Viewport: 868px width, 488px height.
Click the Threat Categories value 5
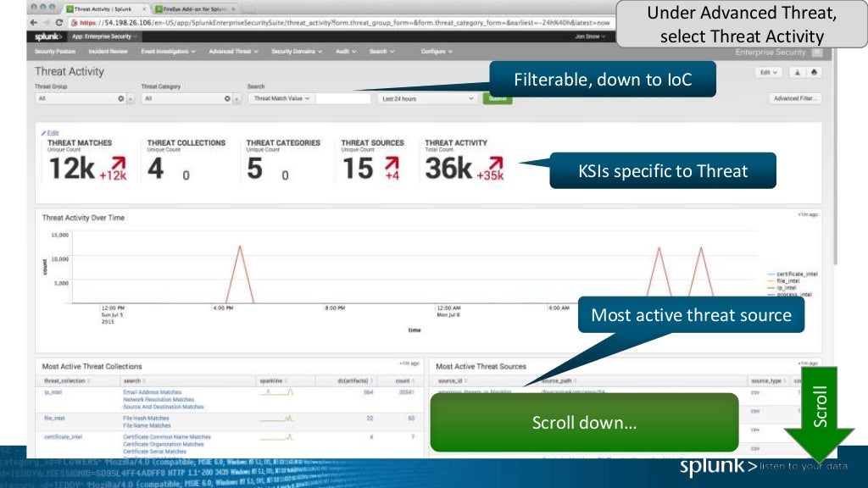tap(254, 169)
